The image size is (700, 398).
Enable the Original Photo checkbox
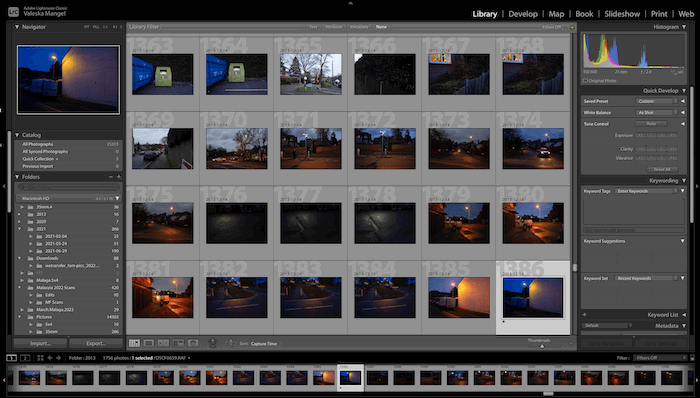(585, 81)
